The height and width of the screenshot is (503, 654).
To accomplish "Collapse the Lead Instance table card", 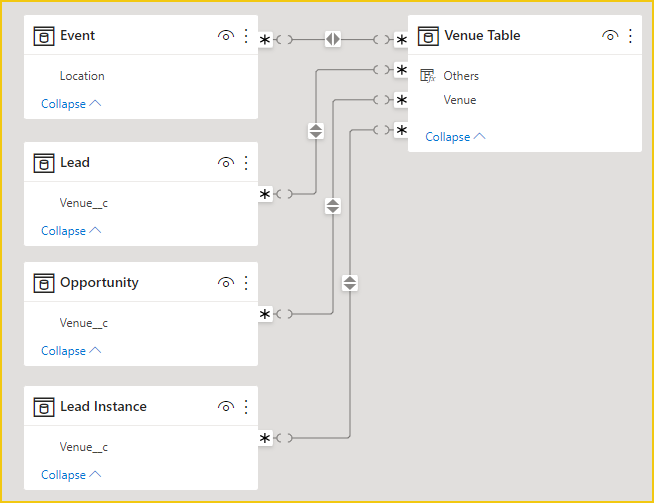I will coord(71,475).
